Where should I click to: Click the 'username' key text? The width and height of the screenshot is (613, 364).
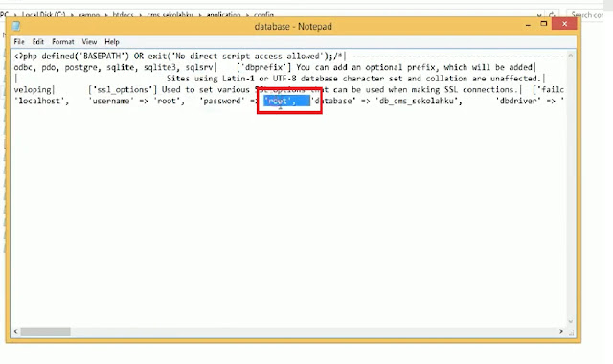tap(111, 101)
